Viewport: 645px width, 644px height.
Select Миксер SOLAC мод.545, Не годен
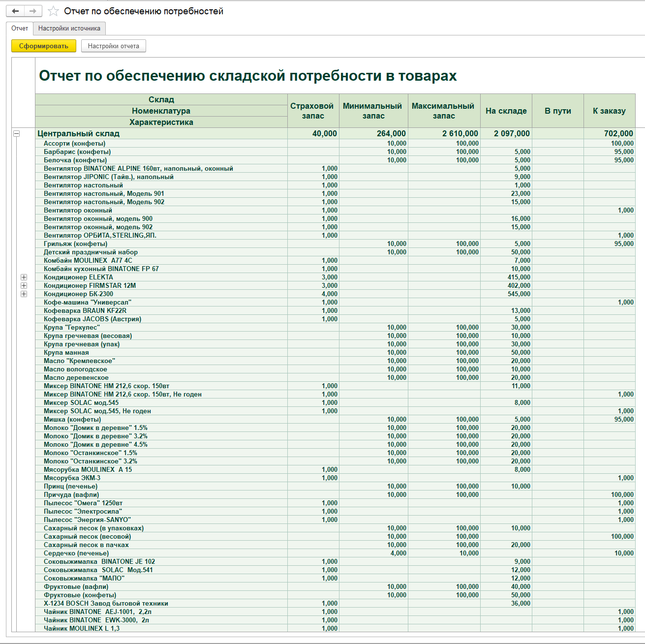(x=97, y=411)
